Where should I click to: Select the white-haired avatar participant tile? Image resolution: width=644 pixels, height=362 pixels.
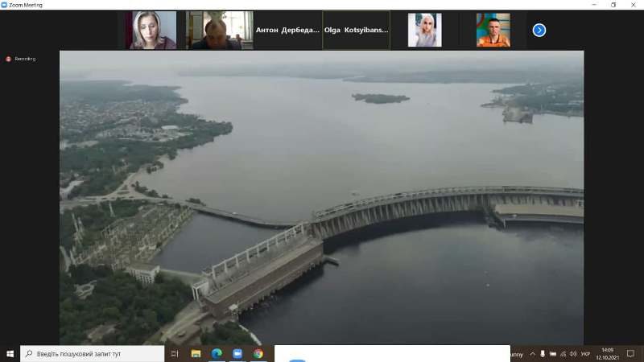tap(425, 30)
